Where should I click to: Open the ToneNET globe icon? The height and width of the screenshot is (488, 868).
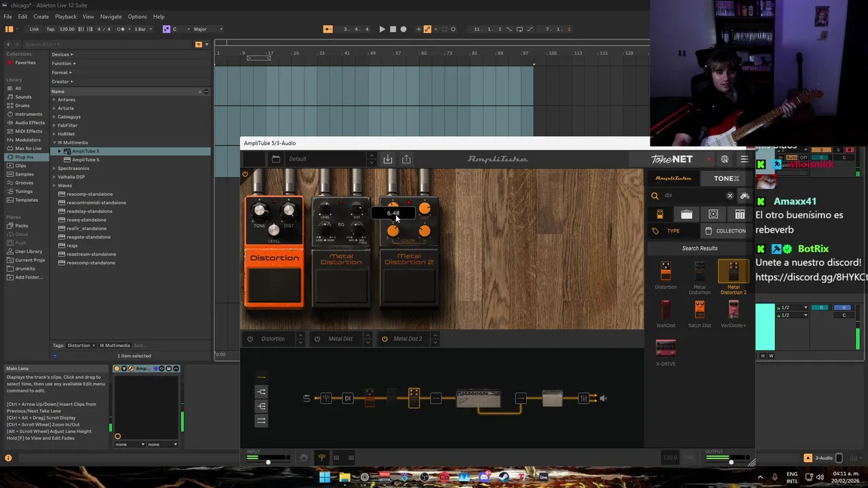tap(725, 159)
